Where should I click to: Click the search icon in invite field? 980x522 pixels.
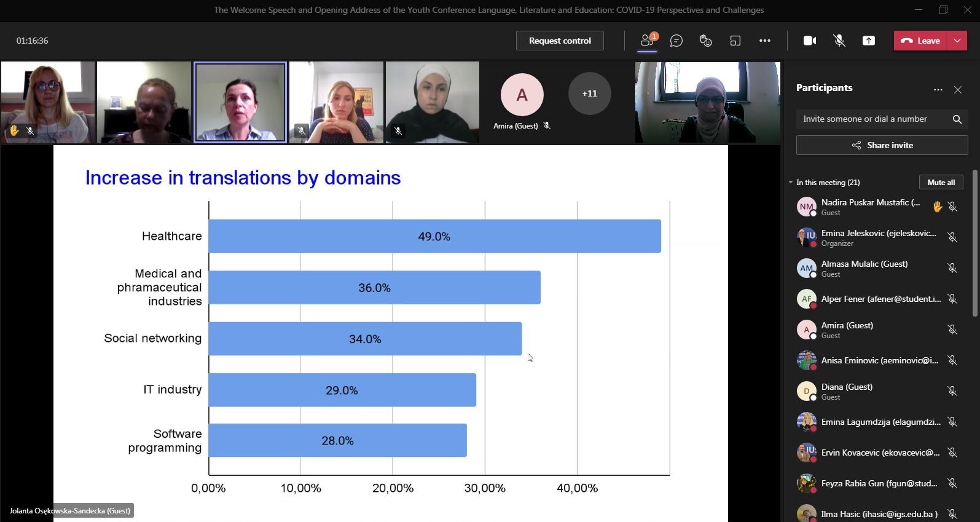tap(957, 119)
